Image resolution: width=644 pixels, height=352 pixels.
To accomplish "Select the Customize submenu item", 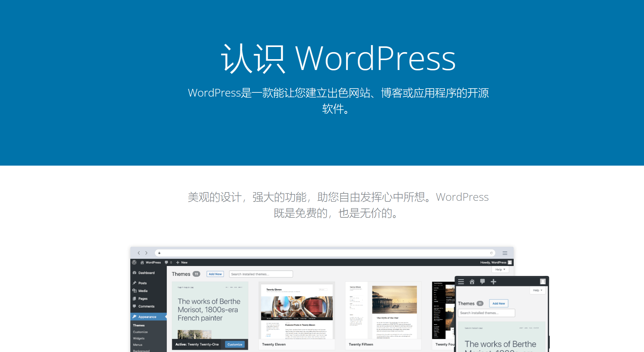I will (141, 332).
